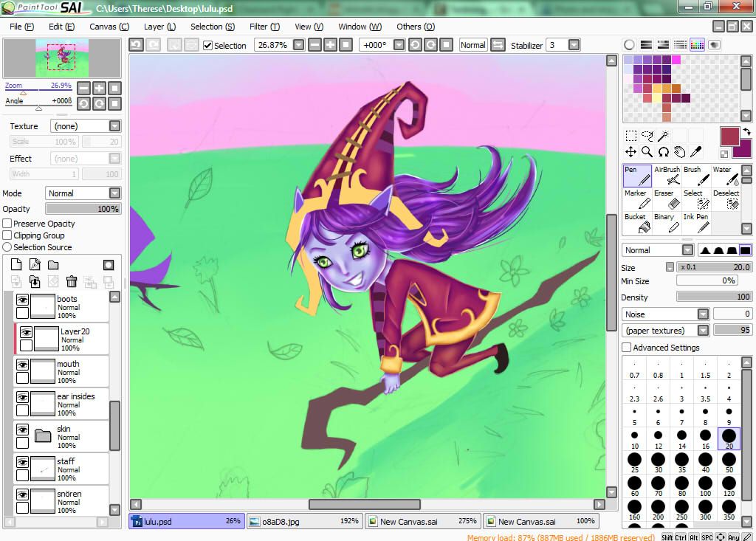This screenshot has width=756, height=541.
Task: Adjust the brush Density slider
Action: pyautogui.click(x=714, y=297)
